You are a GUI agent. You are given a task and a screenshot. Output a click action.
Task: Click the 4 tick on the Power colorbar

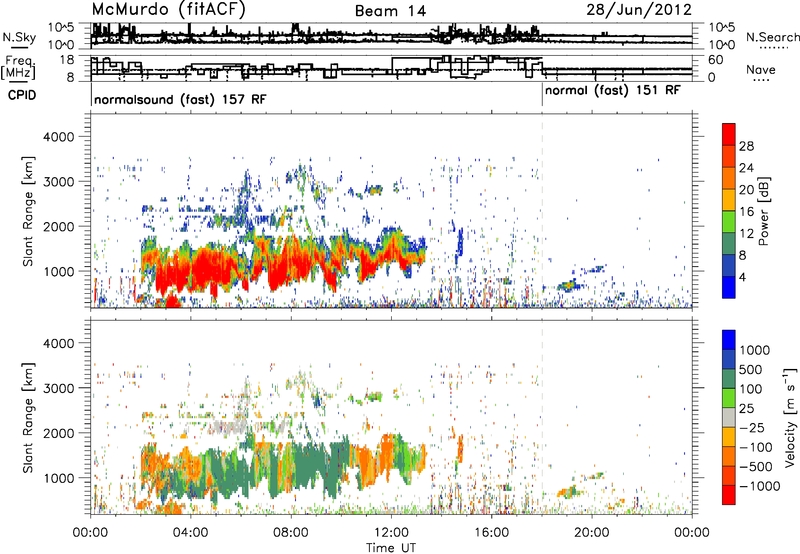(x=742, y=277)
